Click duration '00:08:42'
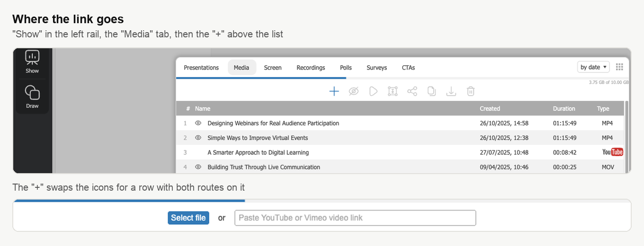Viewport: 644px width, 246px height. click(564, 152)
